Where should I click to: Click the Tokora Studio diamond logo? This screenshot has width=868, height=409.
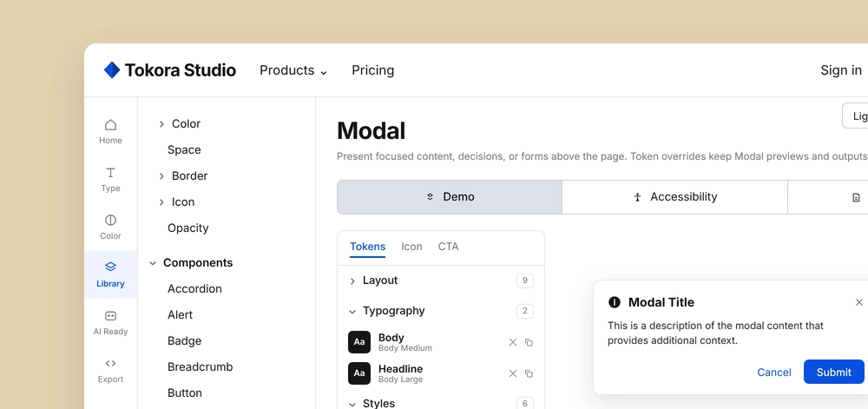coord(112,69)
